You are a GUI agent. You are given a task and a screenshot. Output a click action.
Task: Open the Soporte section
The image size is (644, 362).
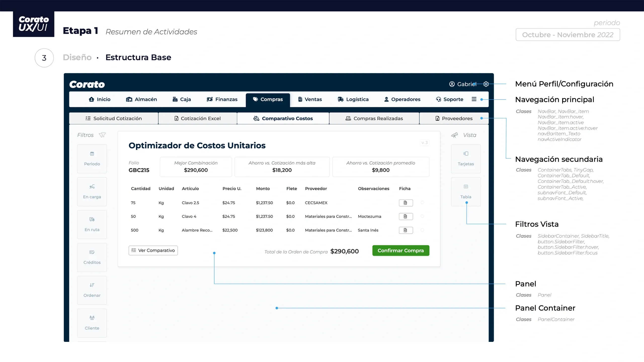(x=450, y=99)
